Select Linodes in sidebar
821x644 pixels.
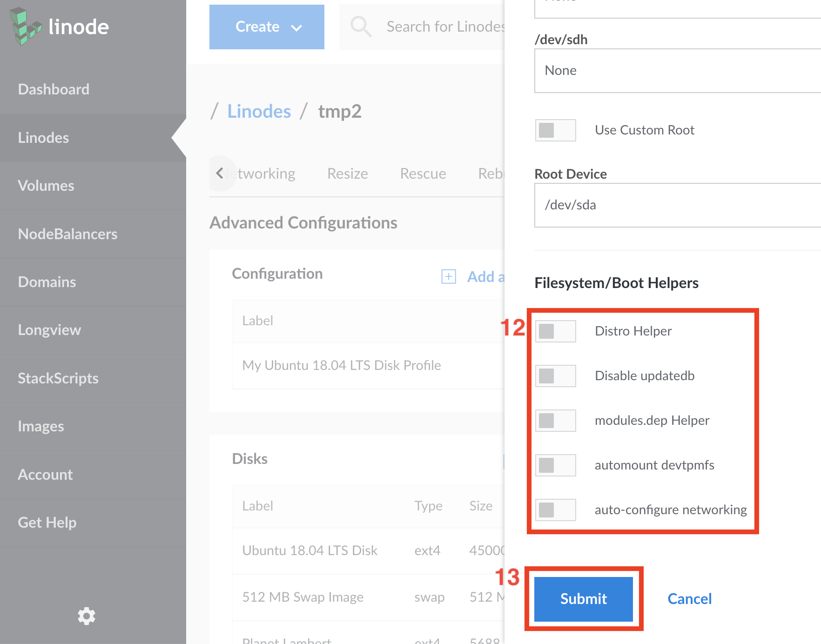[93, 138]
